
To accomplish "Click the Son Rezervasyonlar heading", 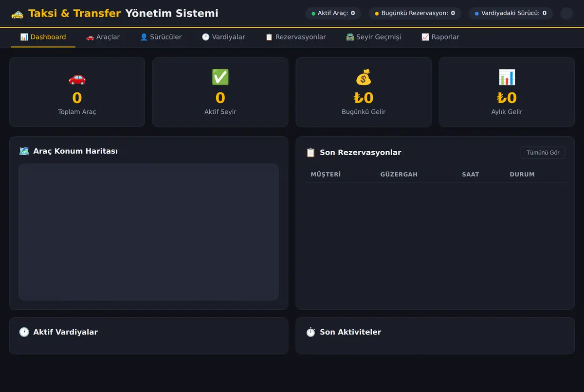I will tap(361, 152).
